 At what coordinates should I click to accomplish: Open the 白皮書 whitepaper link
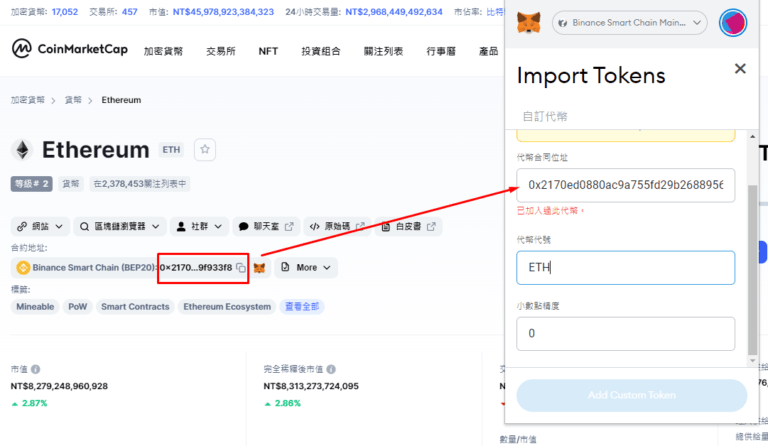[408, 226]
